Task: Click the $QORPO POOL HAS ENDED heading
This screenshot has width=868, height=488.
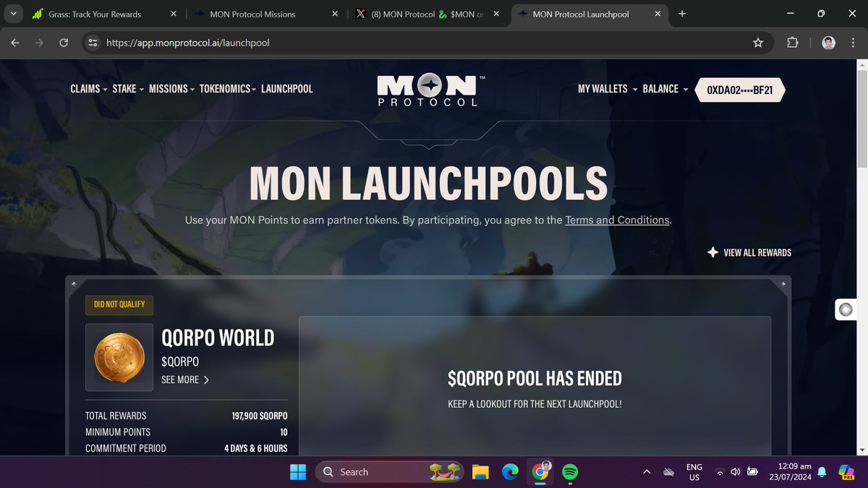Action: pyautogui.click(x=535, y=378)
